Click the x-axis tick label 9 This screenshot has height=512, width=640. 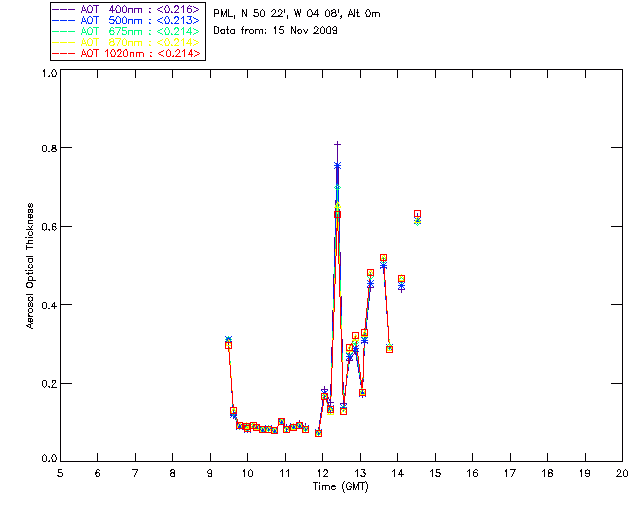[x=210, y=473]
